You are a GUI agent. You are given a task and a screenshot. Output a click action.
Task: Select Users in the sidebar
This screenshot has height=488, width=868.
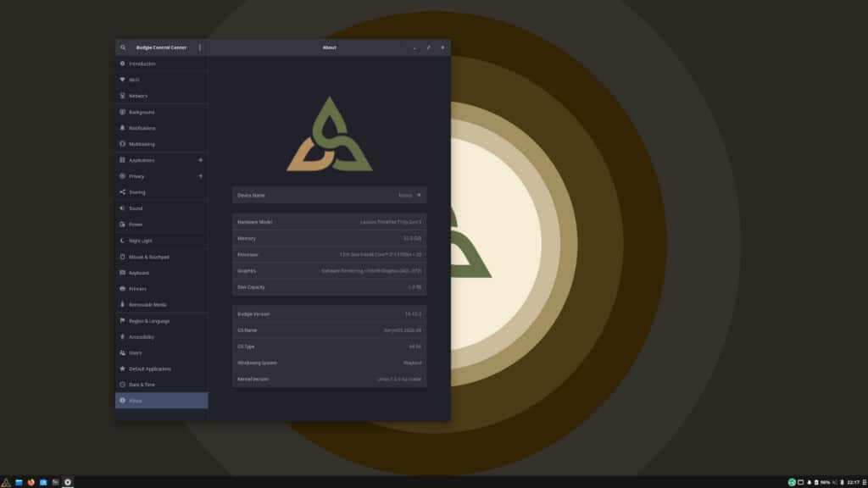tap(162, 353)
